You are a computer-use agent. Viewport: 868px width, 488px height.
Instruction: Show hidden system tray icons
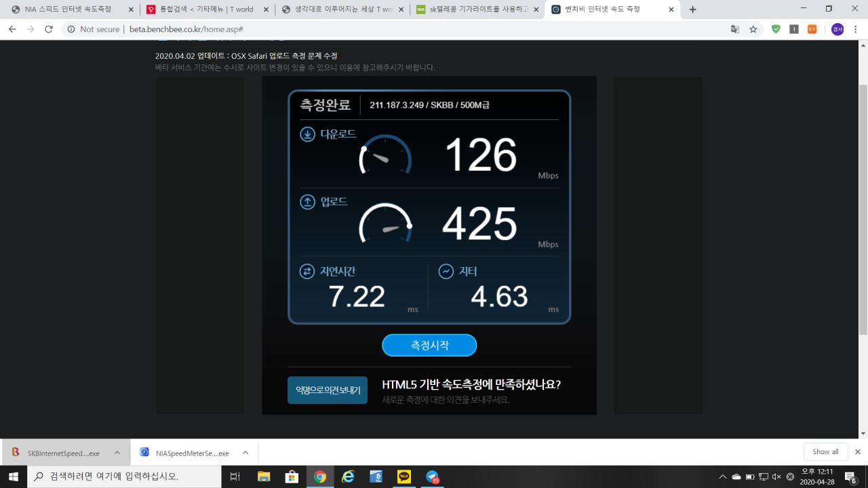pos(723,476)
